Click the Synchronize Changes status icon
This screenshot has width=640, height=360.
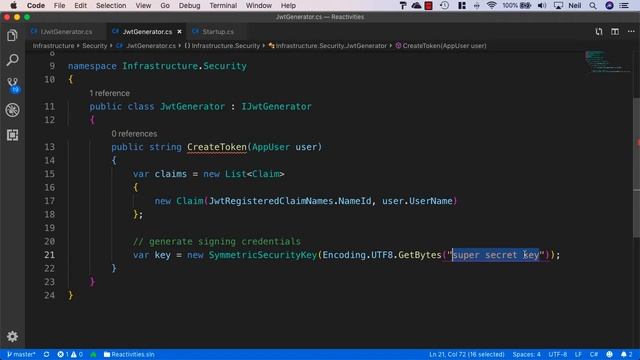coord(47,354)
